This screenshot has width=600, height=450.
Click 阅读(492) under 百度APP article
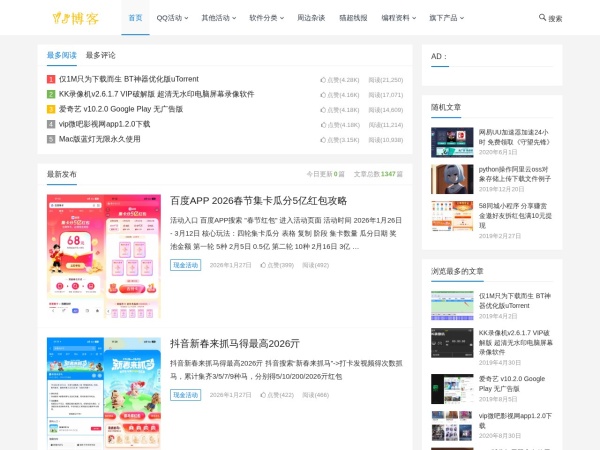point(316,265)
